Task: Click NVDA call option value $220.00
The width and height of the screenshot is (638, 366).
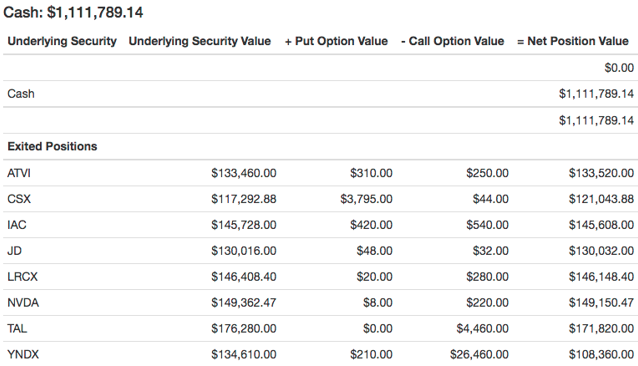Action: 487,303
